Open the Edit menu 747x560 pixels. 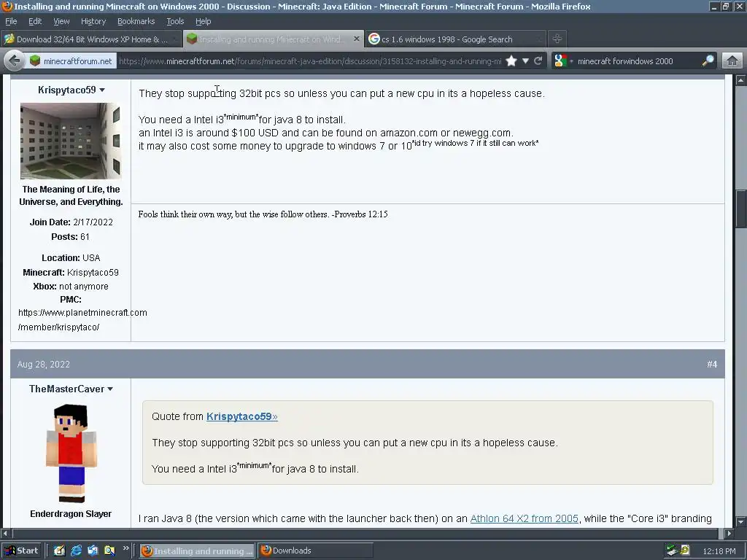click(35, 21)
